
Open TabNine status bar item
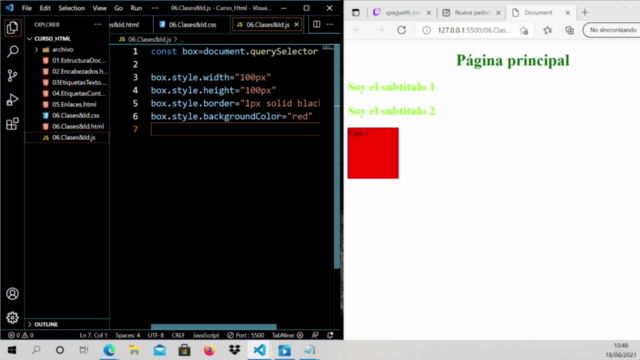tap(287, 335)
